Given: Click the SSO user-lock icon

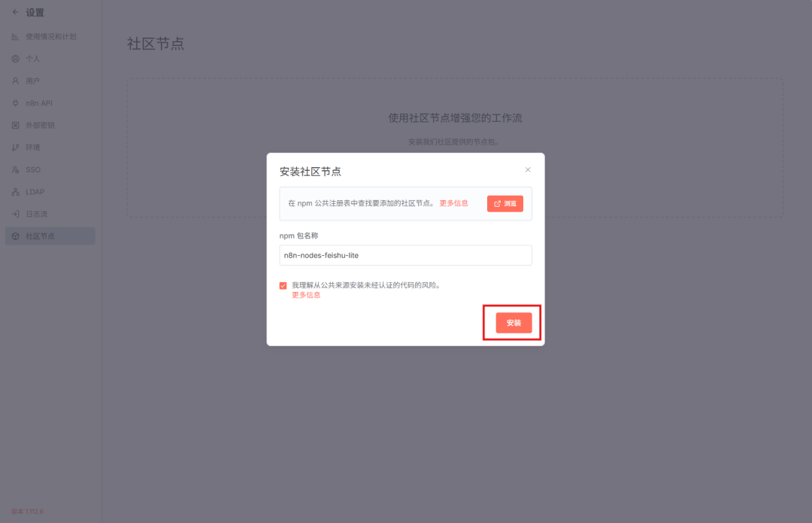Looking at the screenshot, I should [15, 170].
